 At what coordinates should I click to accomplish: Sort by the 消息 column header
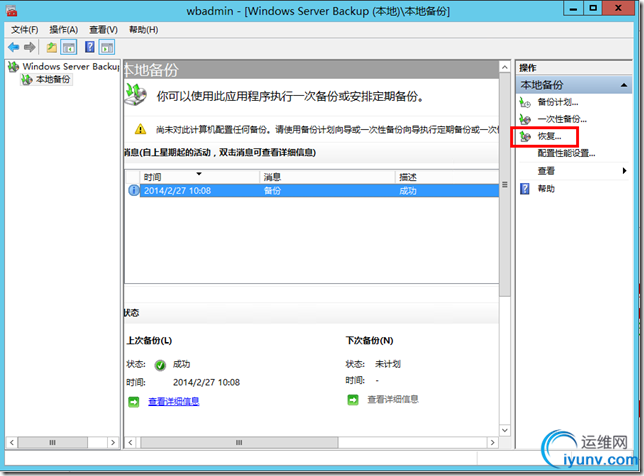[x=327, y=177]
